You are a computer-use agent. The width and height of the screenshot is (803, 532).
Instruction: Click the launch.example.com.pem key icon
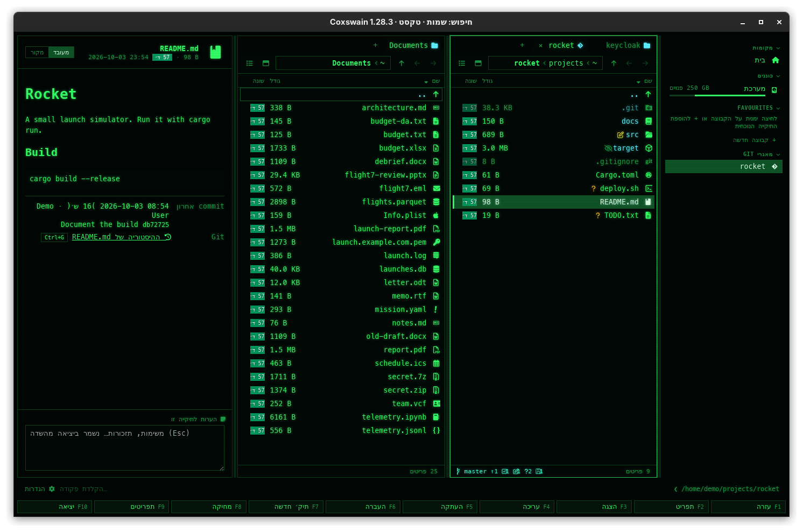(x=436, y=242)
